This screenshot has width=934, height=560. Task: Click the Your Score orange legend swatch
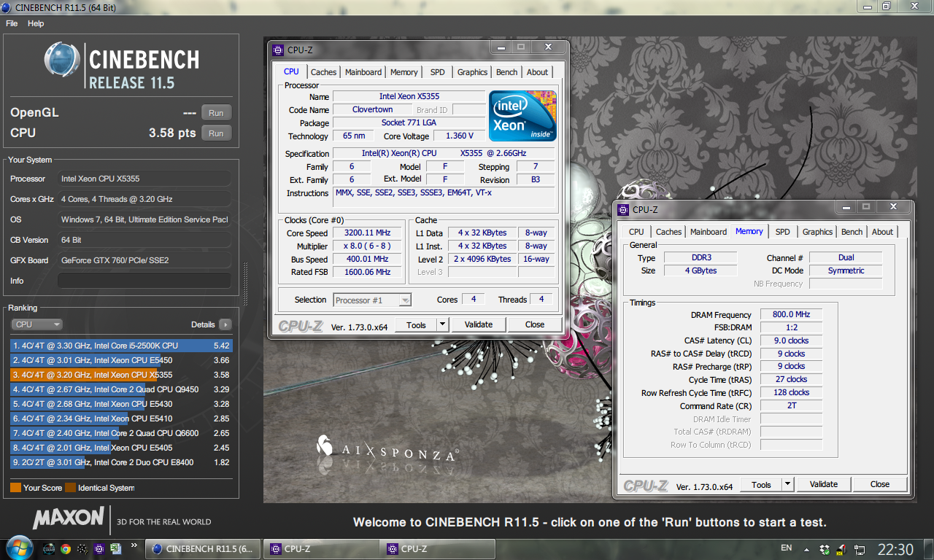15,488
